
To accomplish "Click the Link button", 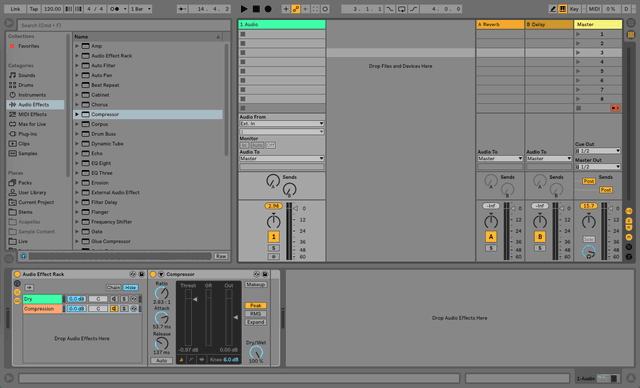I will click(15, 9).
